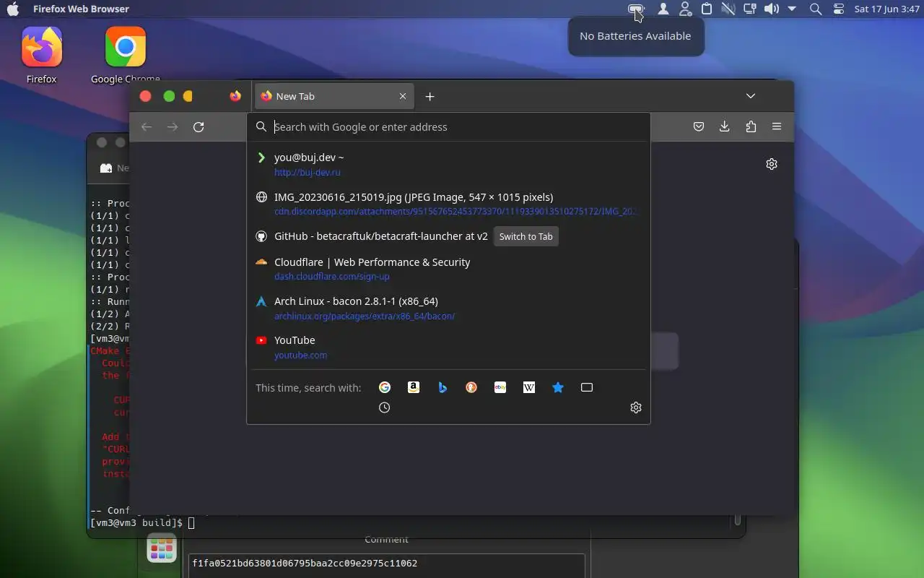The image size is (924, 578).
Task: Search with Amazon engine icon
Action: tap(414, 387)
